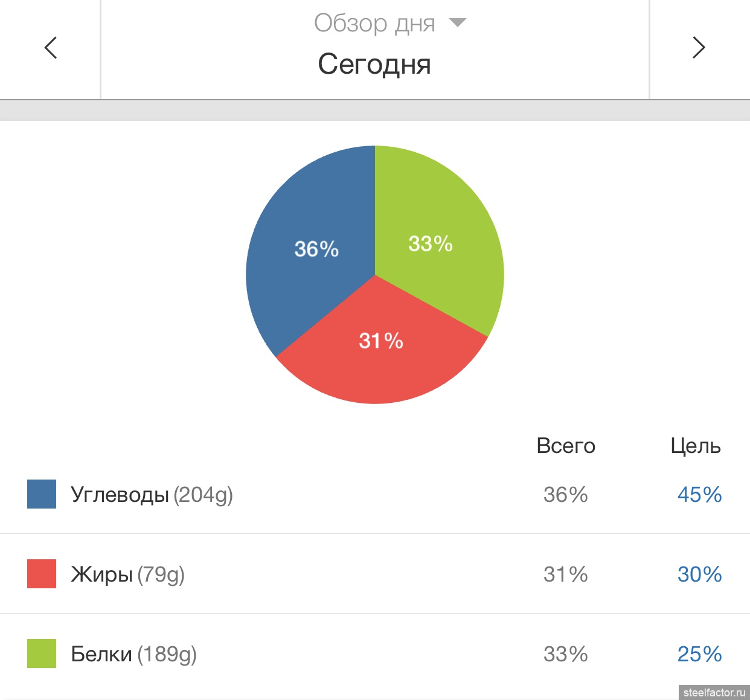The image size is (750, 700).
Task: Click the red Жиры color swatch
Action: [x=42, y=574]
